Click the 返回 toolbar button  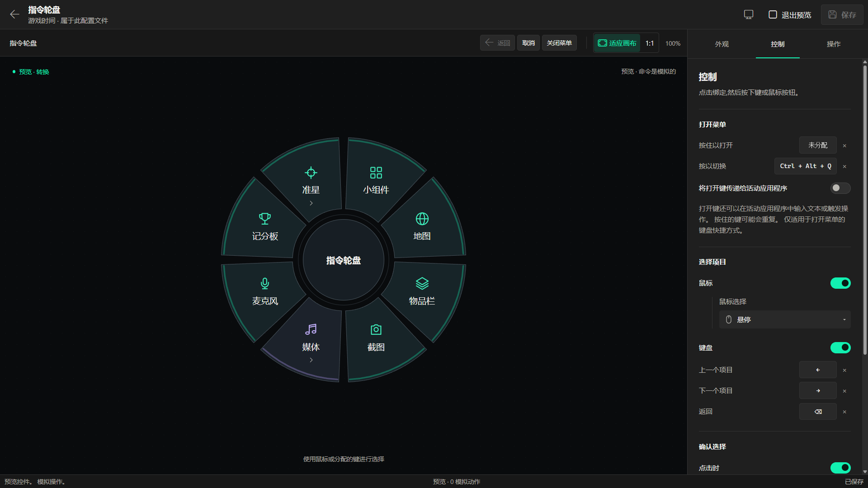pyautogui.click(x=497, y=43)
